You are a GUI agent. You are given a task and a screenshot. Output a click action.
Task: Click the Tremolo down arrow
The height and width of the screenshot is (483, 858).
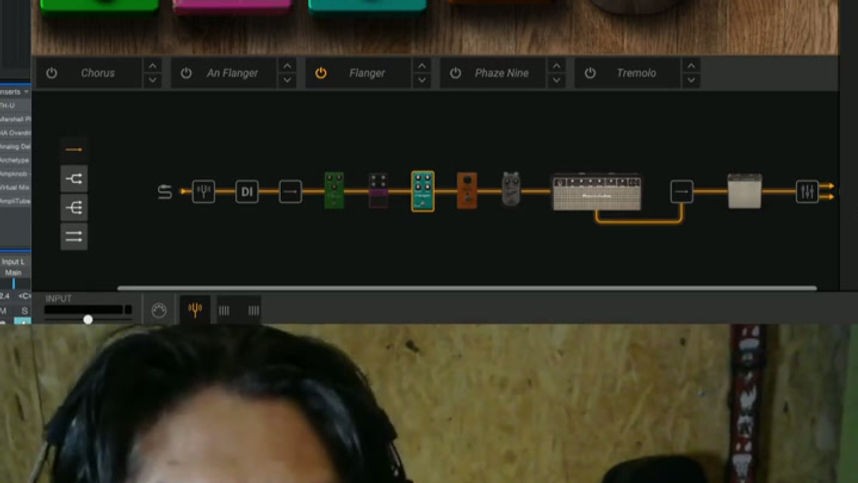(691, 80)
